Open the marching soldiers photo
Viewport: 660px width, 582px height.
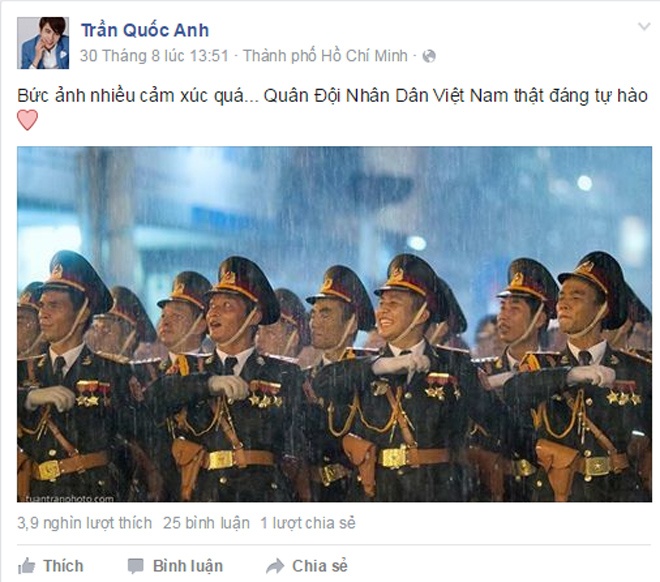tap(334, 324)
